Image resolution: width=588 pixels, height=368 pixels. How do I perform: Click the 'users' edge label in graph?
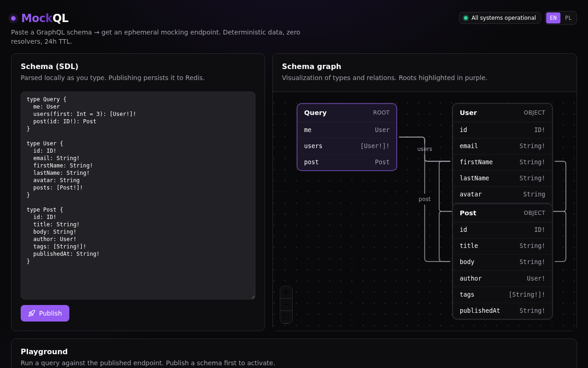point(424,149)
